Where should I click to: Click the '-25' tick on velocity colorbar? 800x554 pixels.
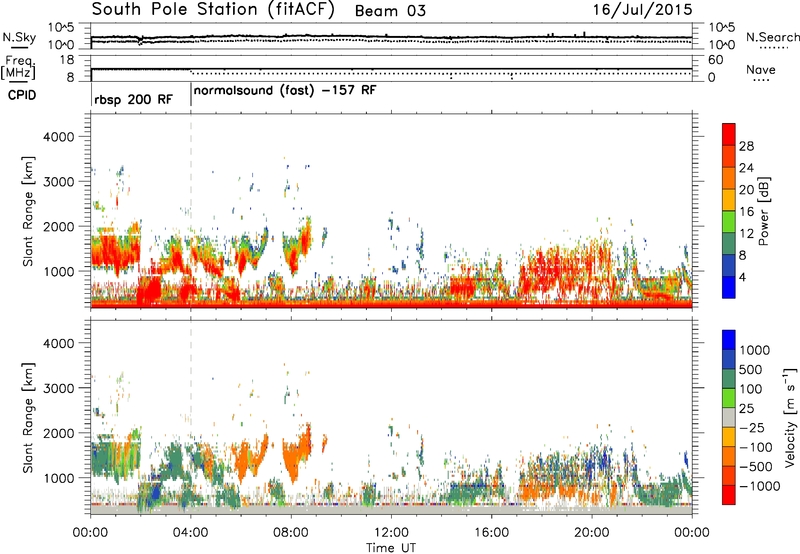coord(750,428)
